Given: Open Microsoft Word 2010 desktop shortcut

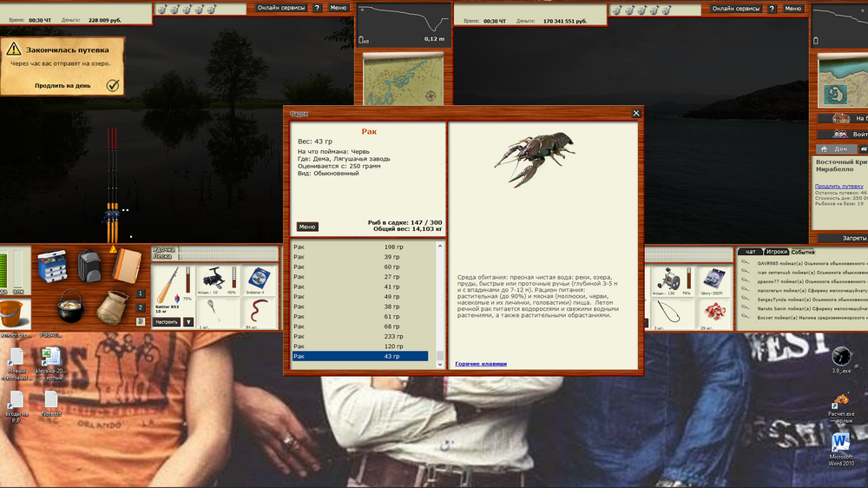Looking at the screenshot, I should pos(841,449).
